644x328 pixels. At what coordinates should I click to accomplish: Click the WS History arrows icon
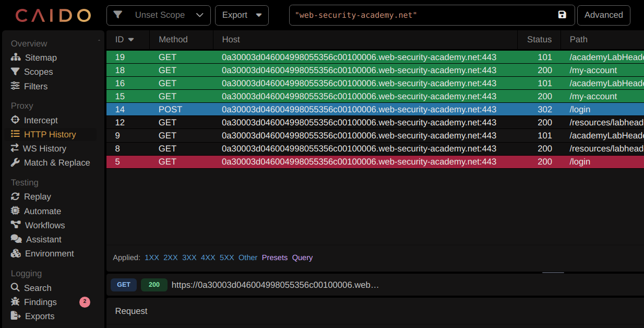pos(15,148)
